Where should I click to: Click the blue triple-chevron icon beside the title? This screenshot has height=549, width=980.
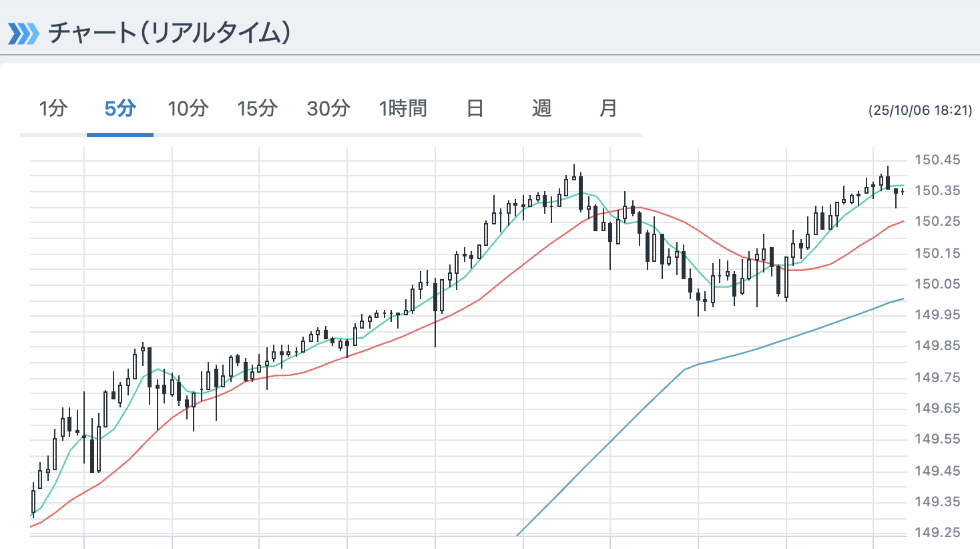point(23,33)
